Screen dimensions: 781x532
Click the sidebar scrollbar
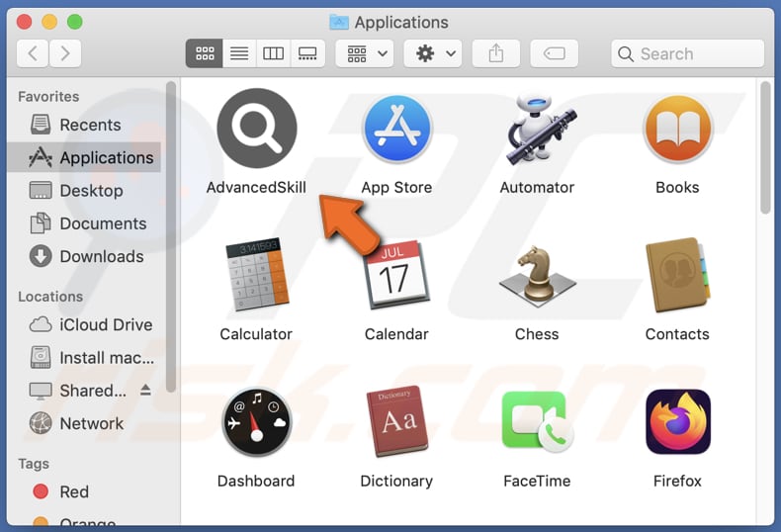pos(171,237)
